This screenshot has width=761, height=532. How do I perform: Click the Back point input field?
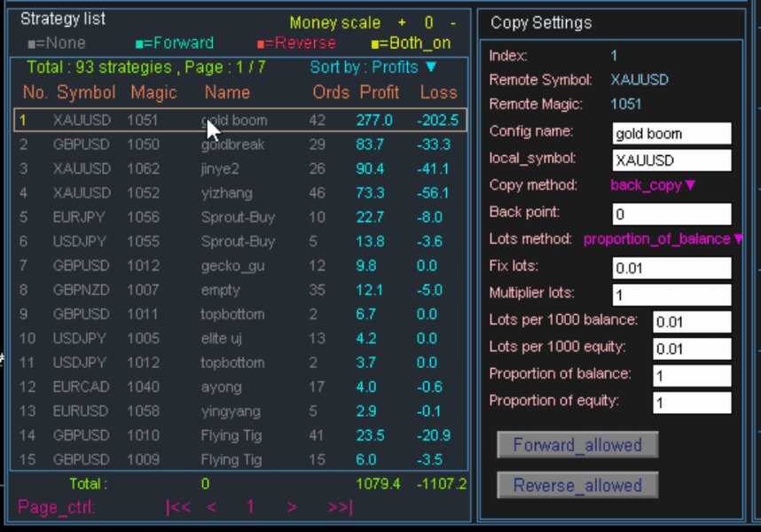[671, 214]
